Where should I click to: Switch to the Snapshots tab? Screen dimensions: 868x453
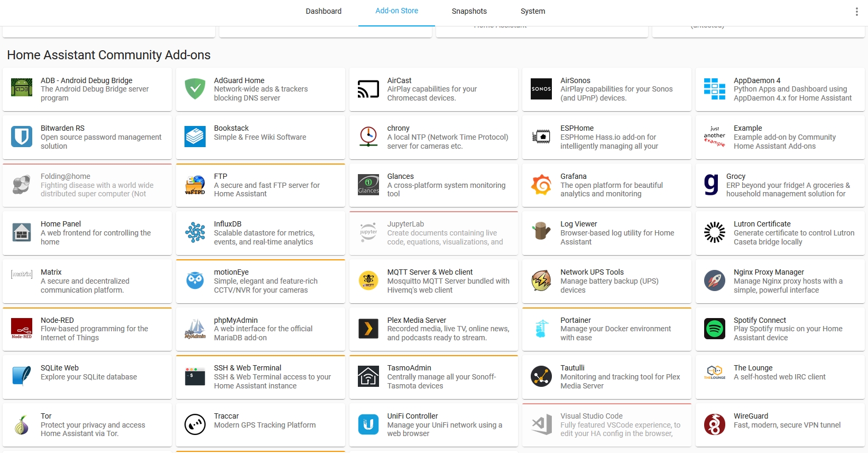click(x=469, y=11)
